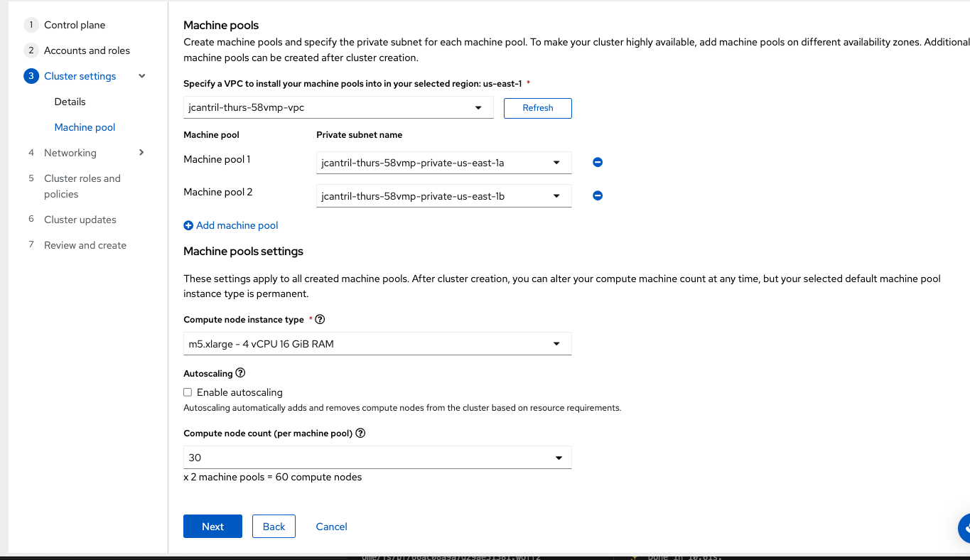Image resolution: width=970 pixels, height=560 pixels.
Task: Open Machine pool 1 private subnet dropdown
Action: (443, 163)
